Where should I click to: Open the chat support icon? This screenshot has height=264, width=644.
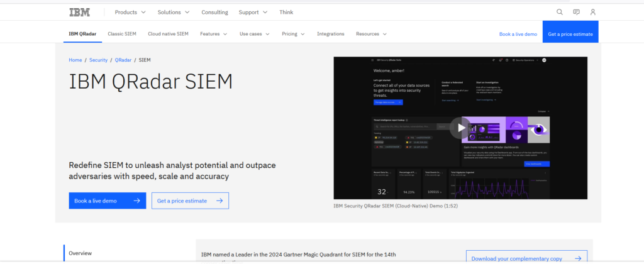click(x=576, y=13)
